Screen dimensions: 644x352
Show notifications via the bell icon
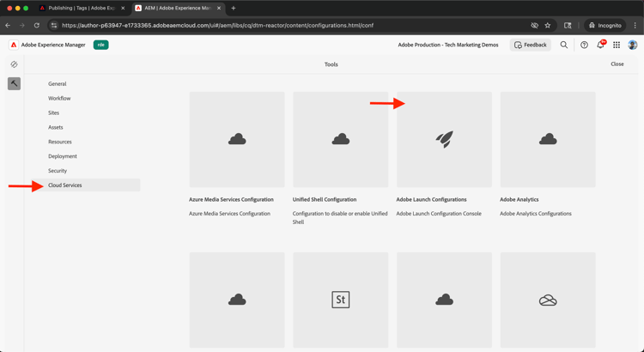pyautogui.click(x=600, y=45)
